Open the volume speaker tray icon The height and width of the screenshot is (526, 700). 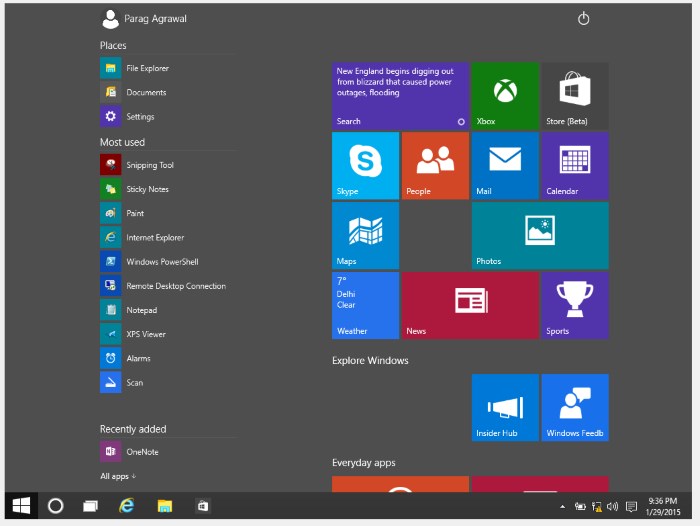point(612,506)
